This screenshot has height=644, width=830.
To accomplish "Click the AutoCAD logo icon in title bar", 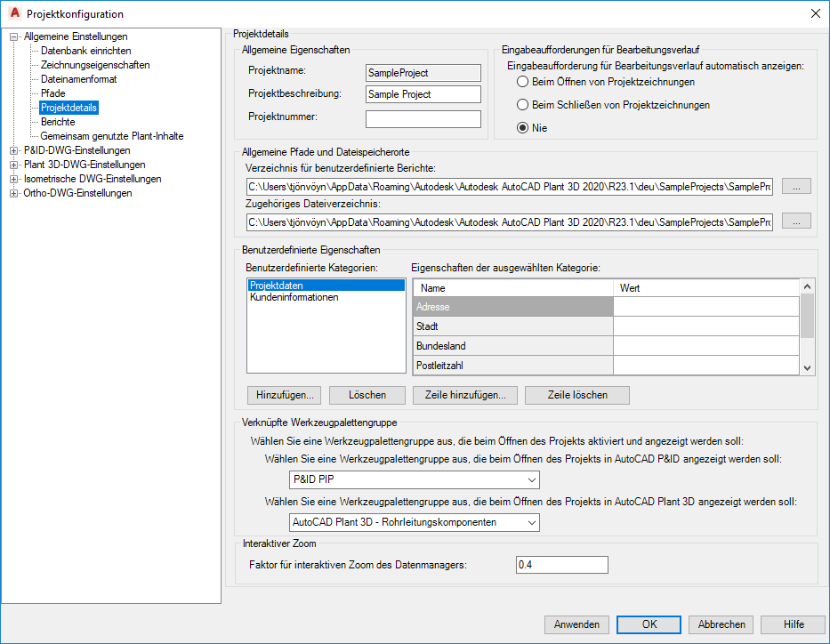I will click(x=15, y=12).
